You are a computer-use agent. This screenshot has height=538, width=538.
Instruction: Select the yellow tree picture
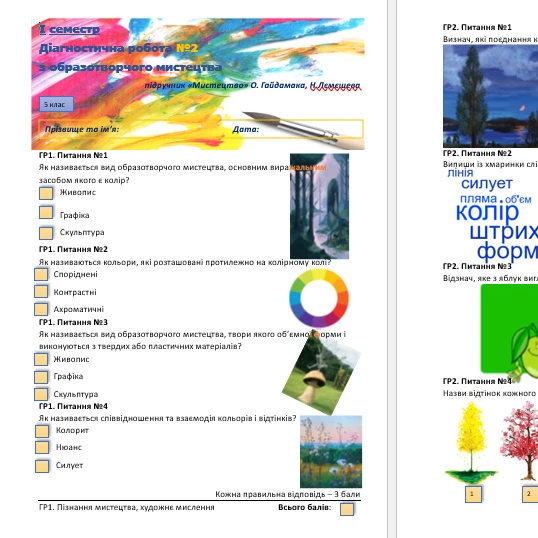[x=471, y=443]
